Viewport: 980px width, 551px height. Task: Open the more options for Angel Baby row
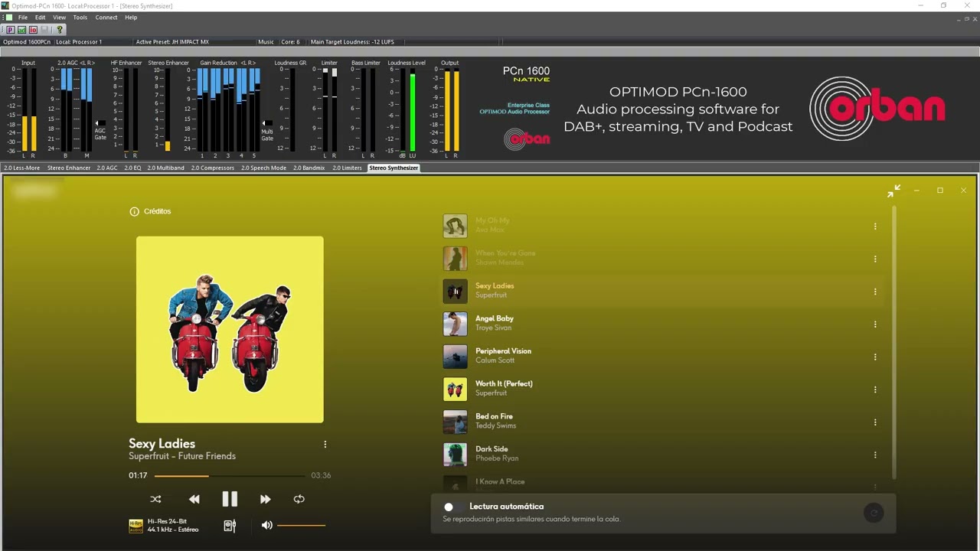click(875, 324)
